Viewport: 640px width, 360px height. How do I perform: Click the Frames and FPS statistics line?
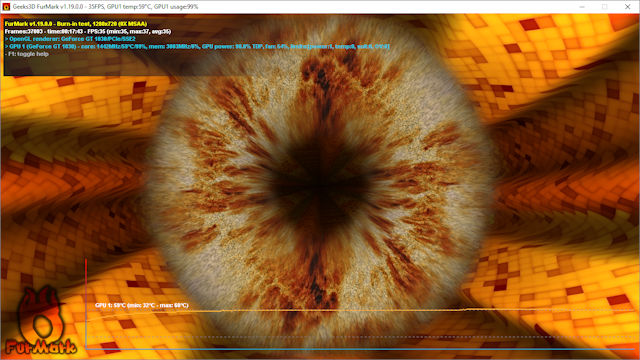coord(88,31)
